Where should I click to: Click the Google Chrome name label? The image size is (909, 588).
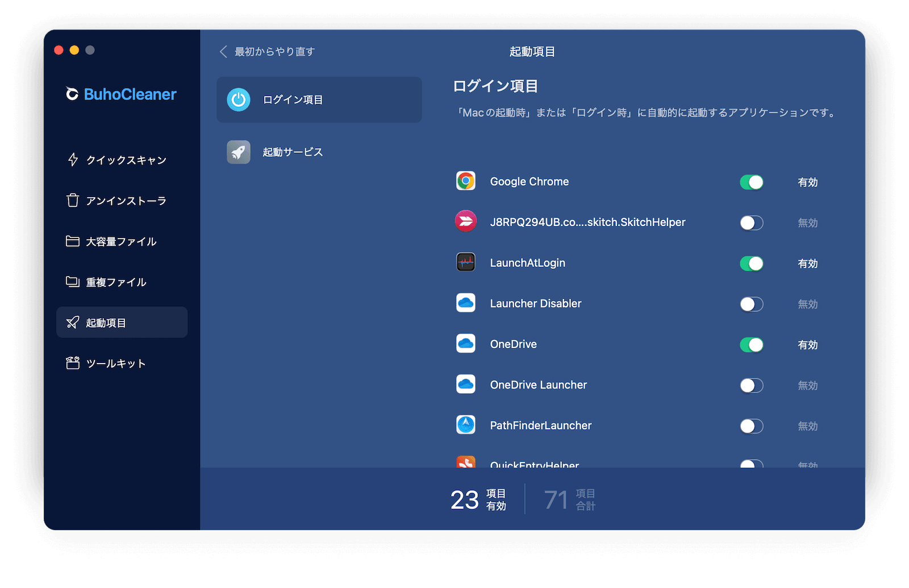pyautogui.click(x=529, y=182)
